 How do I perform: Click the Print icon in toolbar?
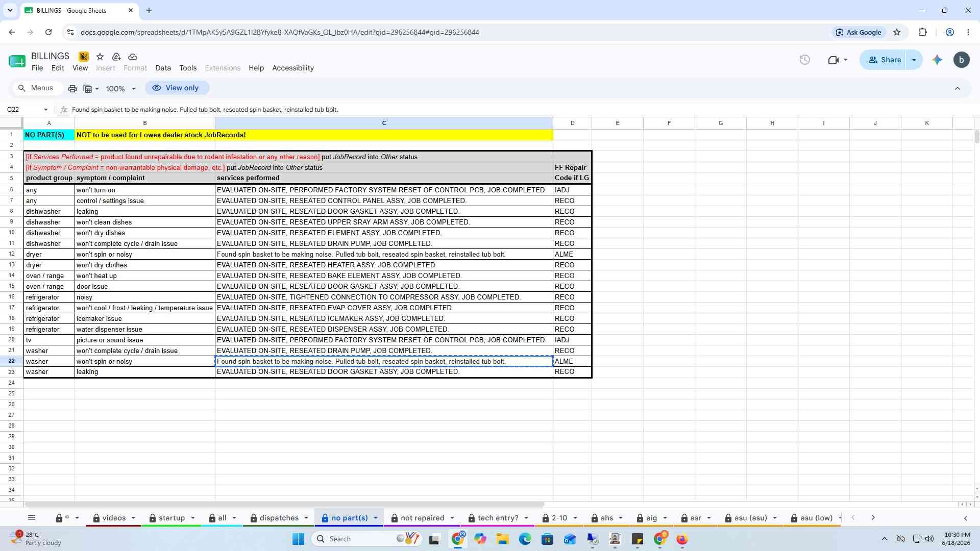coord(72,88)
